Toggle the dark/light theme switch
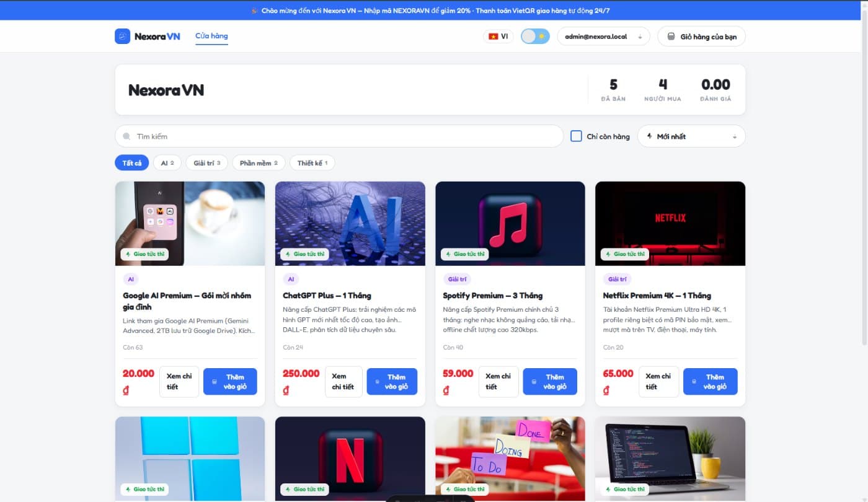Viewport: 868px width, 502px height. click(x=535, y=37)
